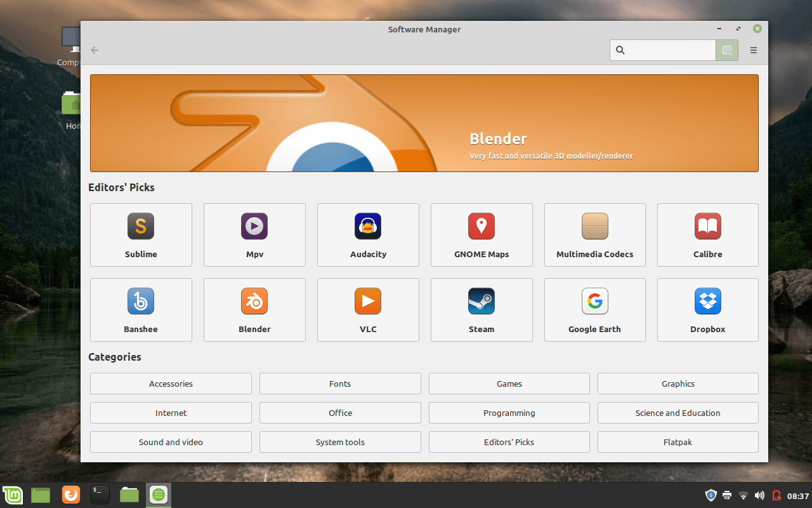
Task: Open the System tools category
Action: click(x=340, y=442)
